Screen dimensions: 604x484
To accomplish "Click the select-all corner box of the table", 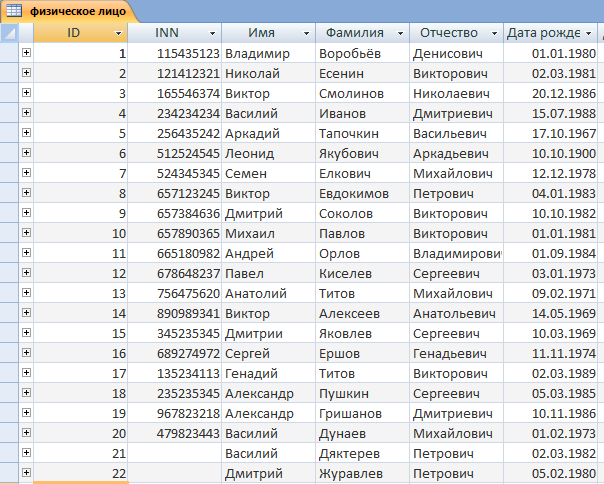I will point(9,33).
